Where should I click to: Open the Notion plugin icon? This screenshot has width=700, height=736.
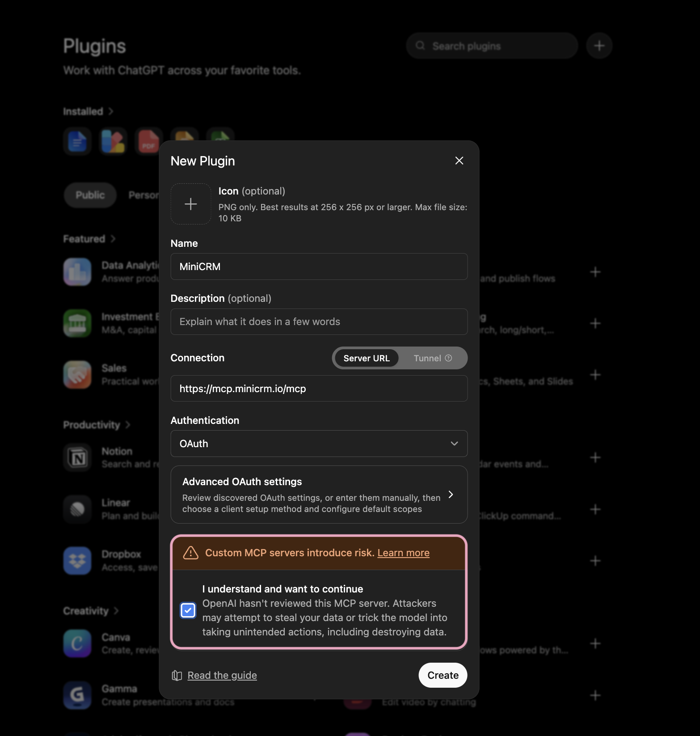(x=77, y=458)
